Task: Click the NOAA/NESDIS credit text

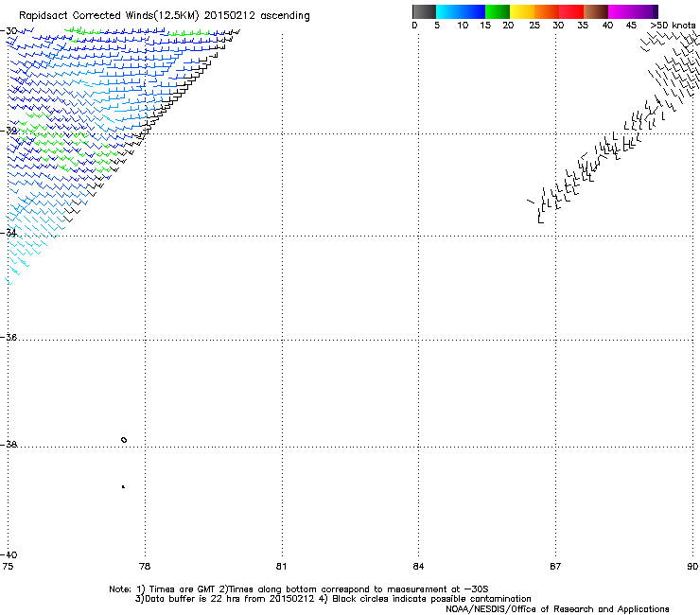Action: click(557, 609)
